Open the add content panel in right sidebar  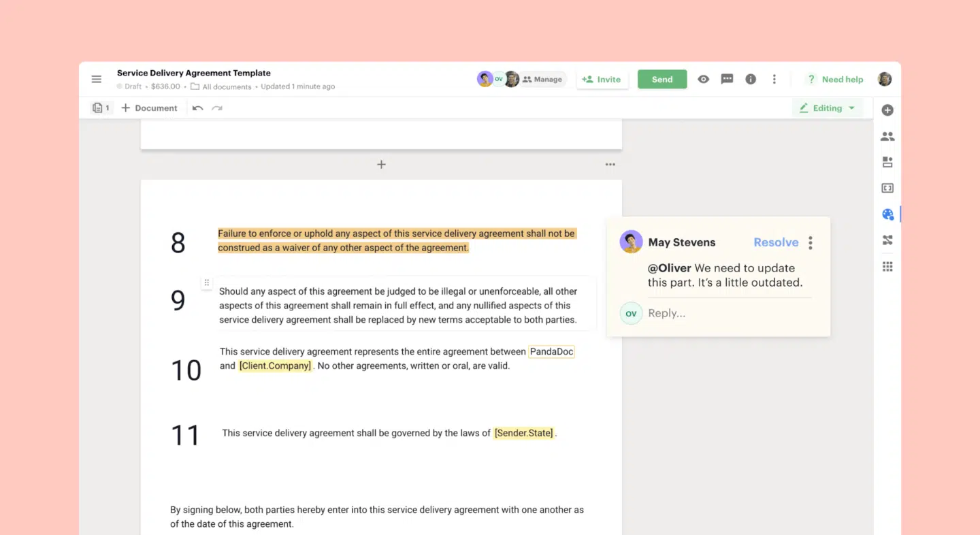pyautogui.click(x=887, y=110)
